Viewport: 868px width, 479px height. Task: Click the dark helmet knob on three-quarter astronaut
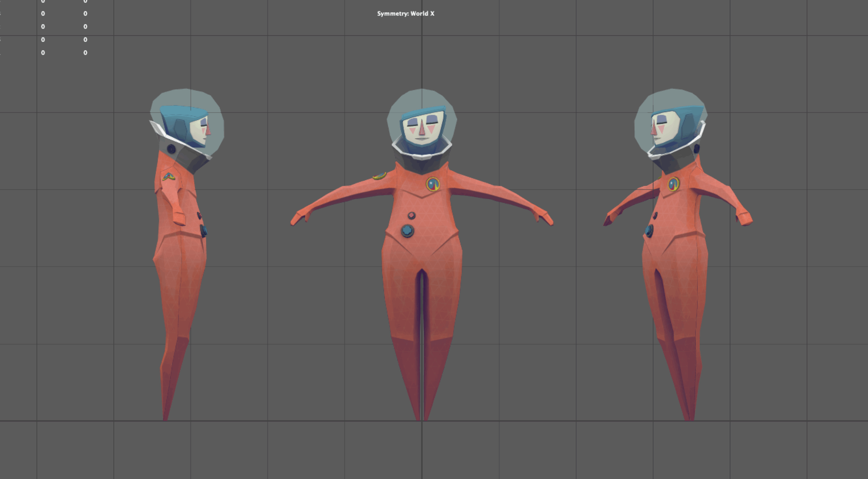[x=696, y=149]
